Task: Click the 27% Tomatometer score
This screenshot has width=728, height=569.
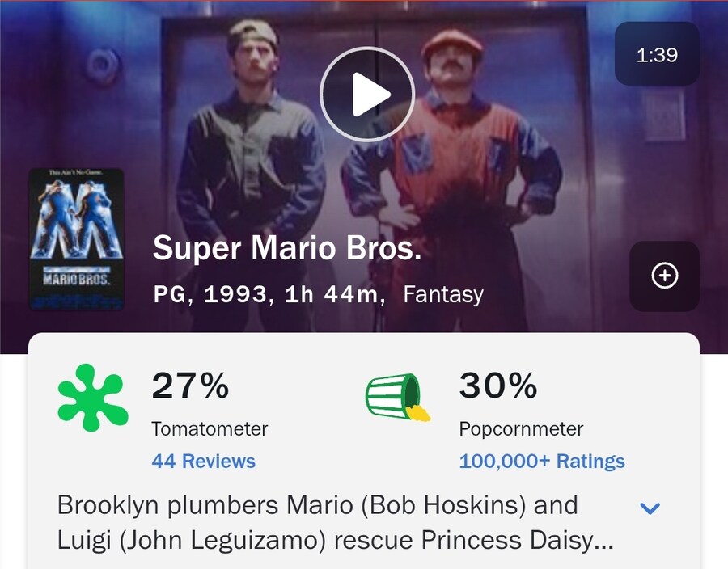Action: (191, 386)
